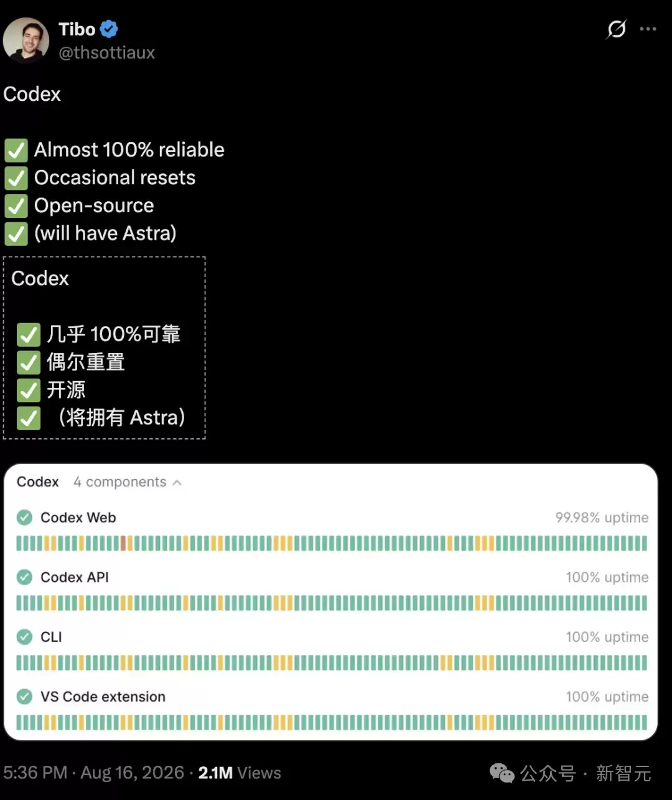Collapse the 4 components chevron
Image resolution: width=672 pixels, height=800 pixels.
[x=177, y=482]
